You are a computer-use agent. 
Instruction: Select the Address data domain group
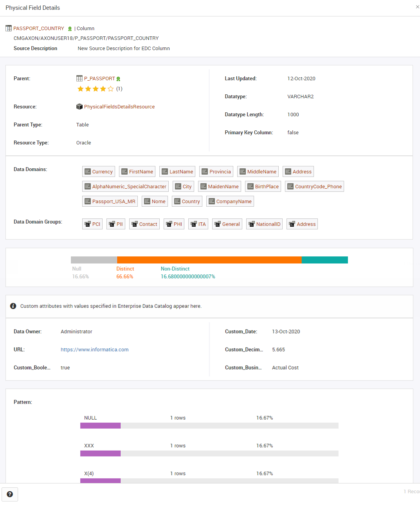coord(302,224)
